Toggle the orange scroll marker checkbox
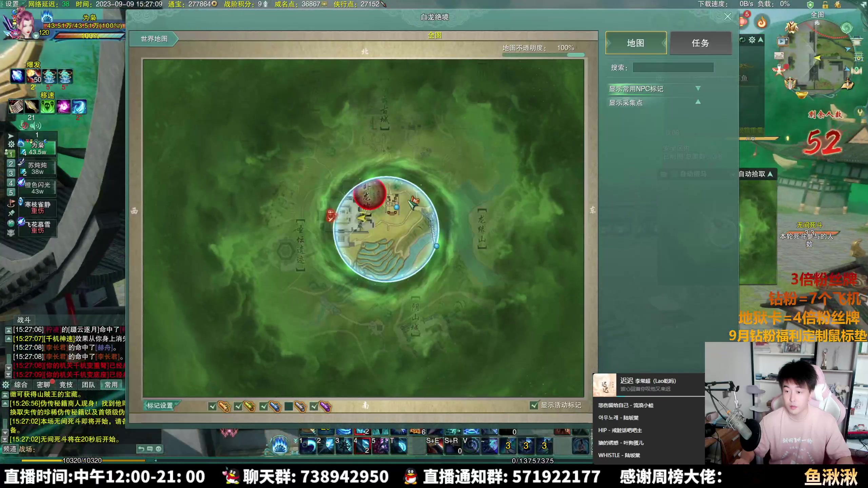This screenshot has height=488, width=868. pyautogui.click(x=213, y=406)
